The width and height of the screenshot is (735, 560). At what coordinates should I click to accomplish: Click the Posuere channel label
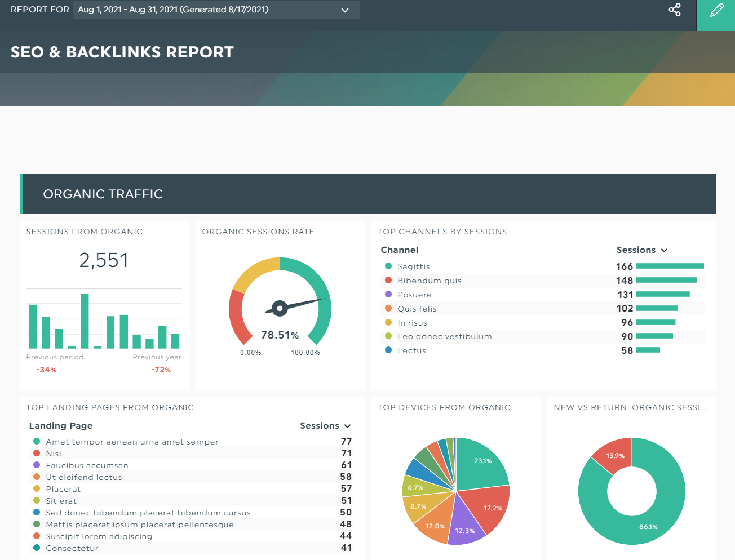414,295
